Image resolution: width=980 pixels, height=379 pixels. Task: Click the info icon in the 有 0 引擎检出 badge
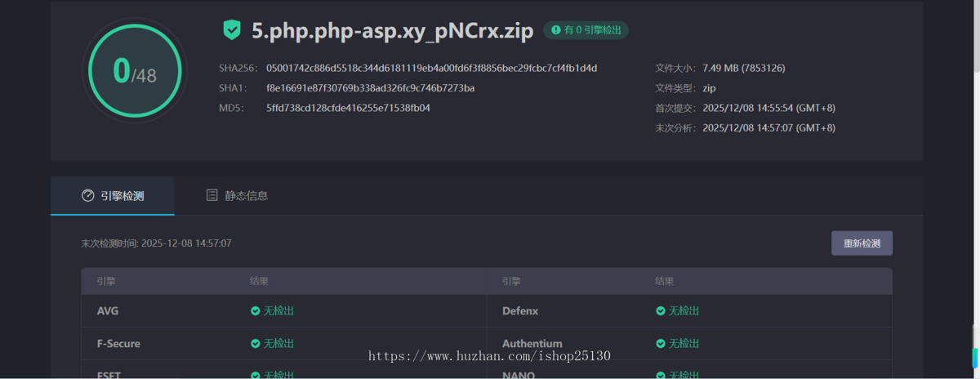coord(555,30)
